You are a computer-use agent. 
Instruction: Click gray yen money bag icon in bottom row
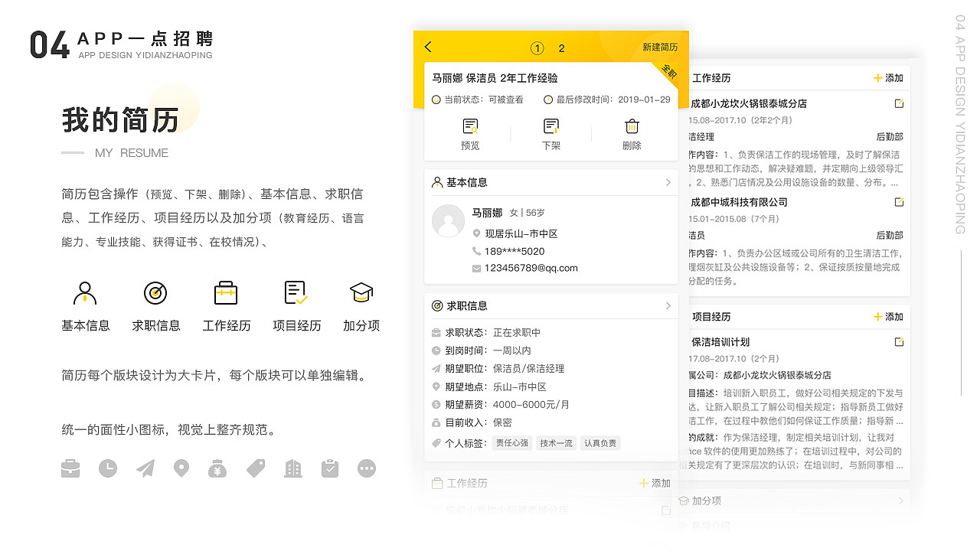tap(217, 468)
